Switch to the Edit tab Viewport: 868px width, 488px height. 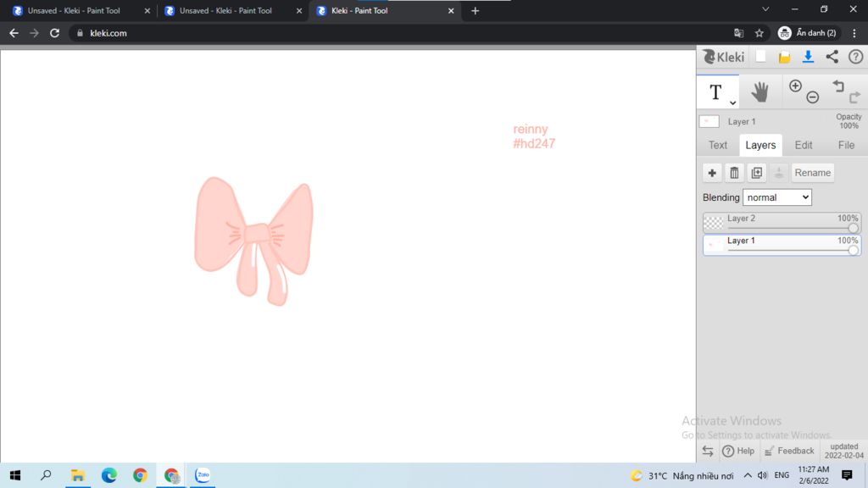[x=804, y=145]
